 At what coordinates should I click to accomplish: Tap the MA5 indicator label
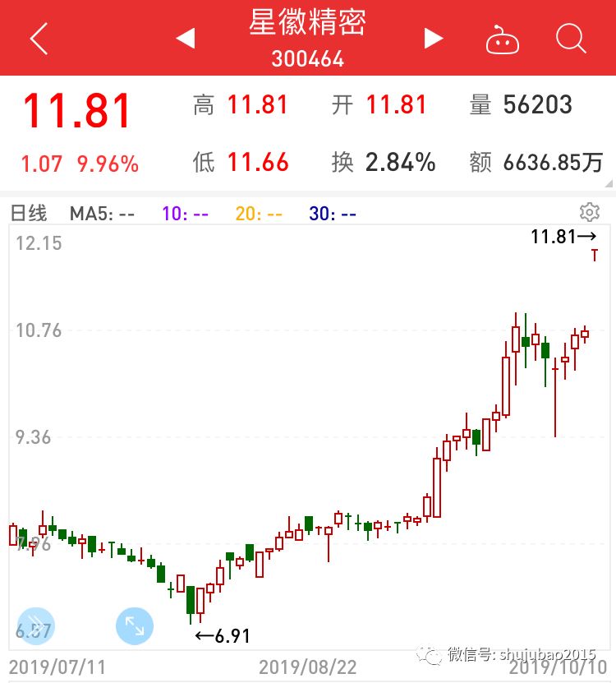click(x=102, y=214)
